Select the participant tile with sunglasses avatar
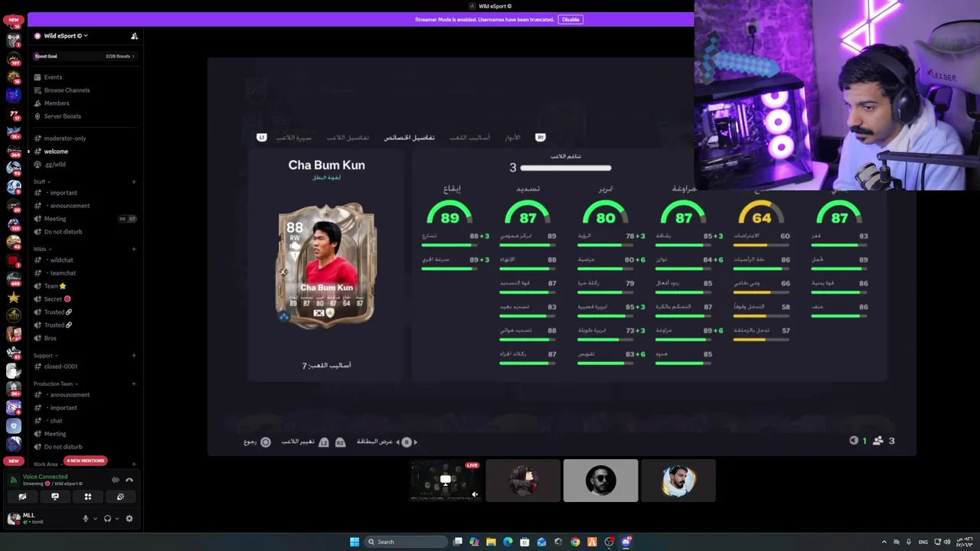Screen dimensions: 980x551 click(x=600, y=481)
